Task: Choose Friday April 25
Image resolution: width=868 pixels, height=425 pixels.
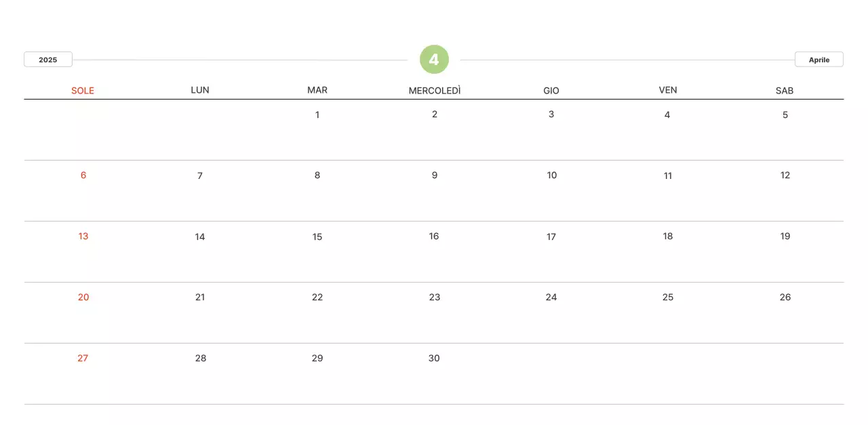Action: point(668,297)
